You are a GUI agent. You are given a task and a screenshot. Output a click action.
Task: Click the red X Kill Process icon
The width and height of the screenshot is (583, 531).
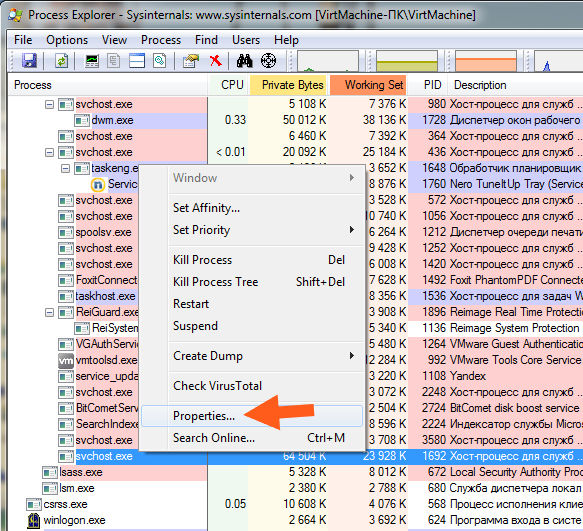click(x=215, y=60)
